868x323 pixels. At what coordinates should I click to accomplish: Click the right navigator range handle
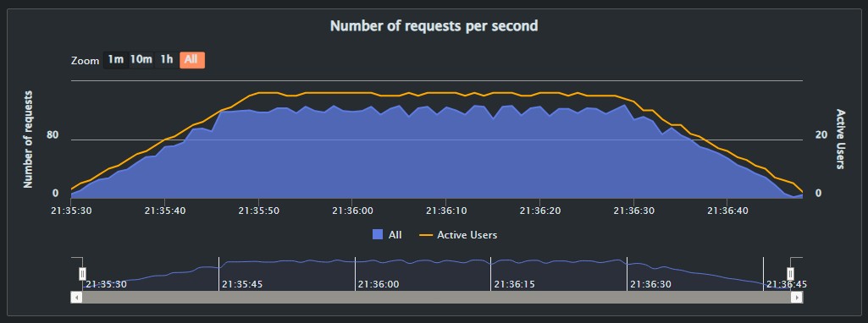[x=790, y=274]
